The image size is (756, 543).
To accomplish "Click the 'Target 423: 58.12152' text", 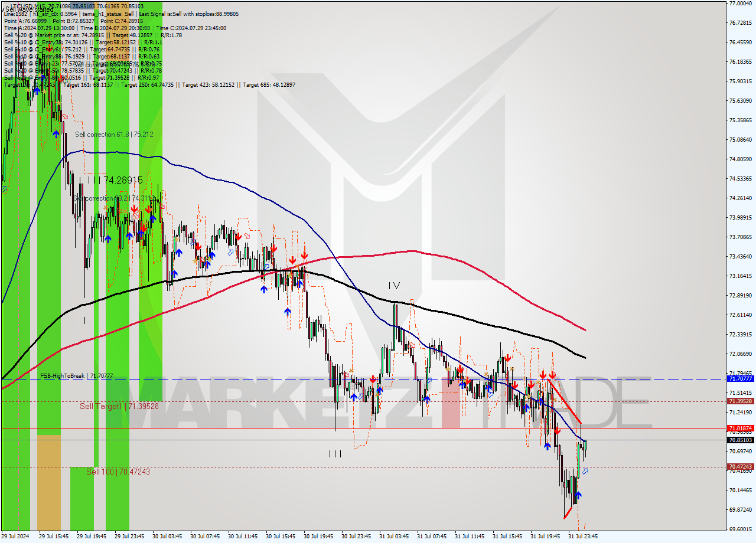I will tap(208, 85).
